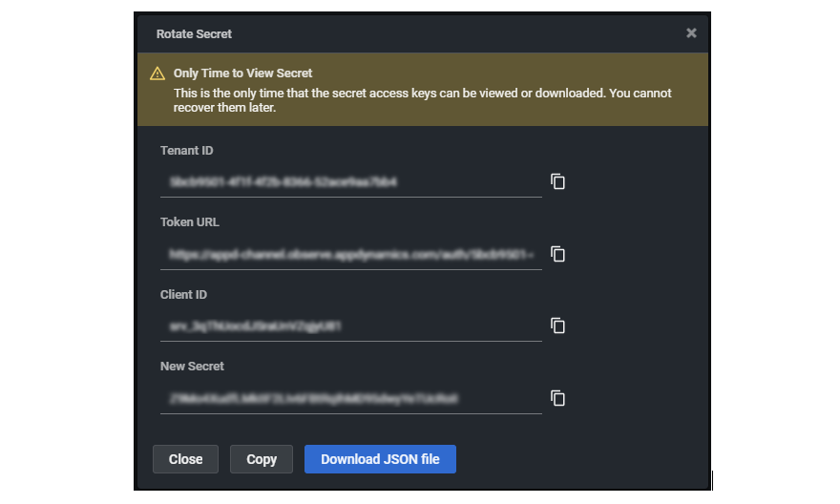Image resolution: width=840 pixels, height=504 pixels.
Task: Dismiss the Rotate Secret dialog with X
Action: pyautogui.click(x=691, y=33)
